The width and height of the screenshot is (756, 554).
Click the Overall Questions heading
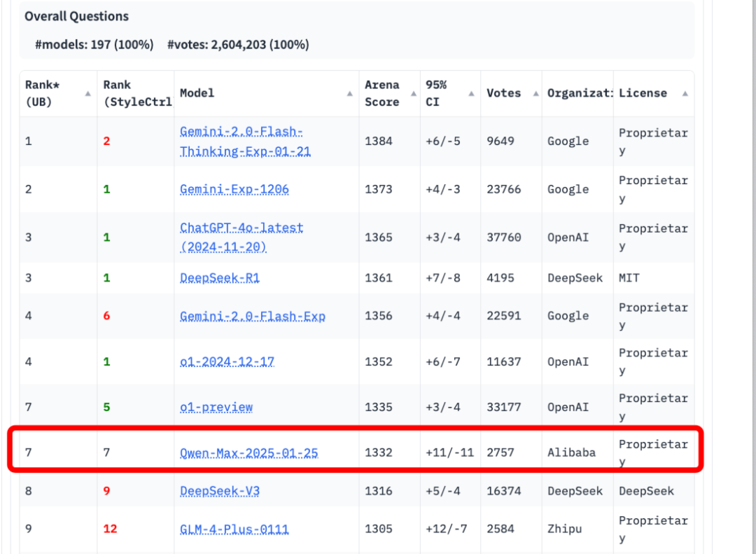(x=77, y=16)
